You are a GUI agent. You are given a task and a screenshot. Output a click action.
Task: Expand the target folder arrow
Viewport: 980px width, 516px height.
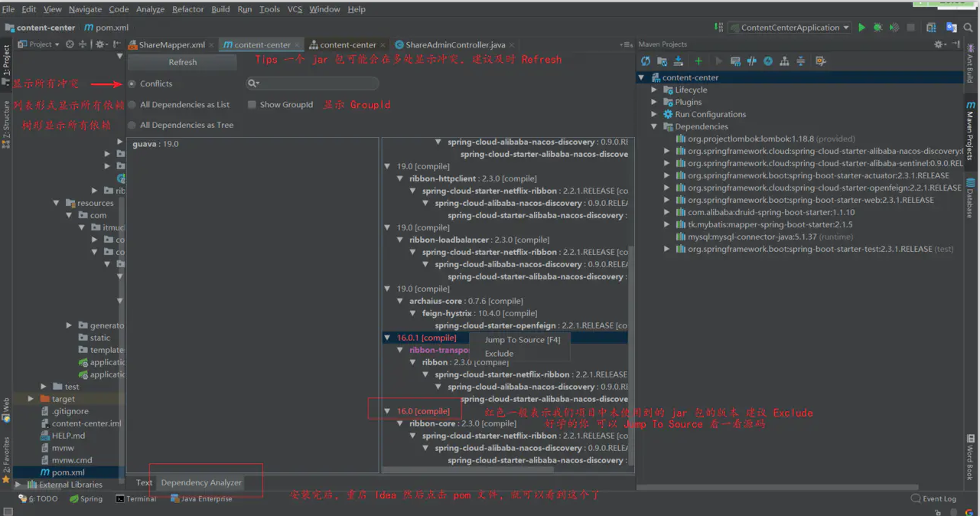pos(31,399)
